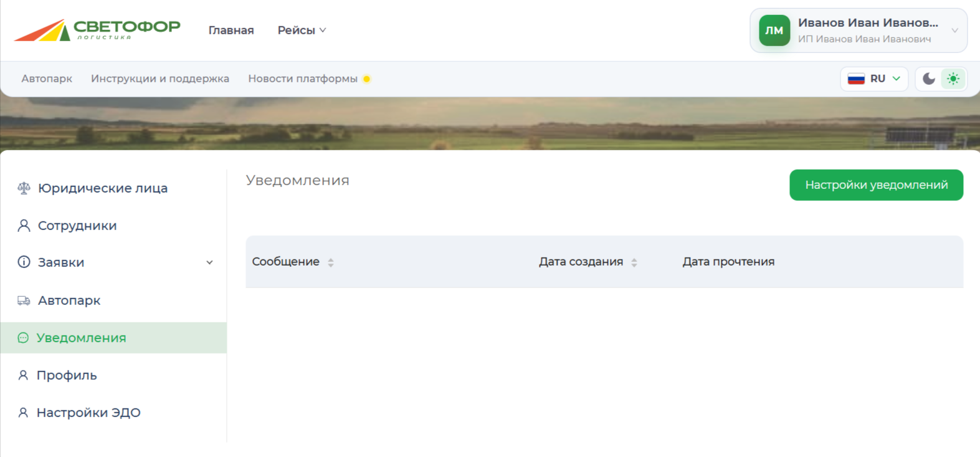
Task: Click the Уведомления page heading
Action: coord(298,180)
